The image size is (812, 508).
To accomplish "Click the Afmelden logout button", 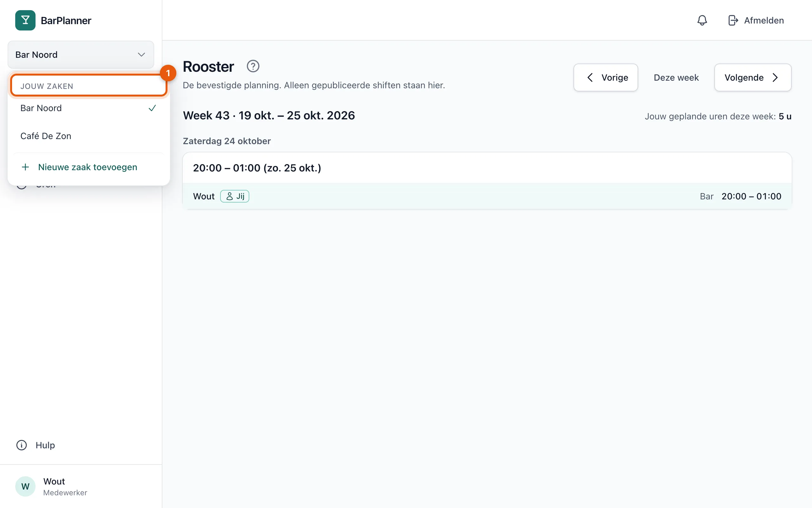I will click(756, 20).
